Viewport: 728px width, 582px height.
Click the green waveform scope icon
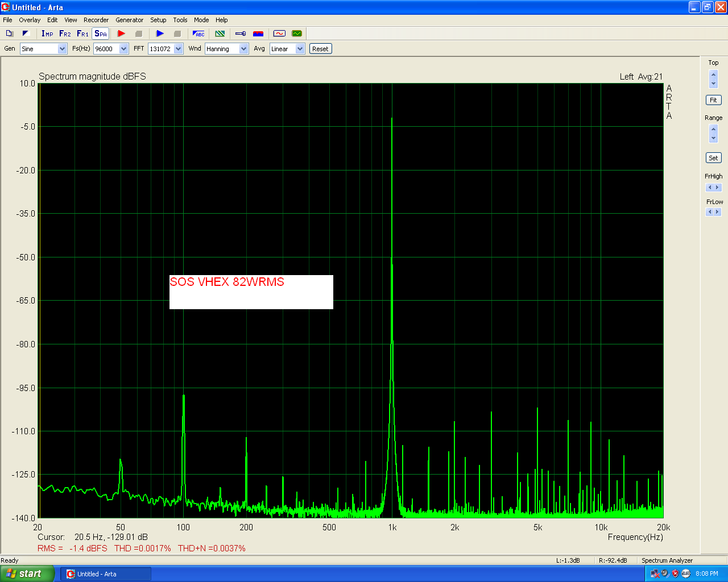pyautogui.click(x=296, y=34)
